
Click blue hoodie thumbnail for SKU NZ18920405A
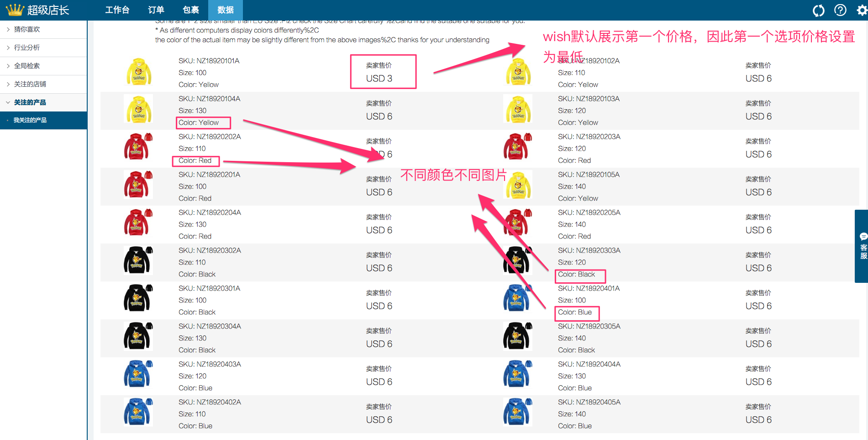click(x=518, y=413)
